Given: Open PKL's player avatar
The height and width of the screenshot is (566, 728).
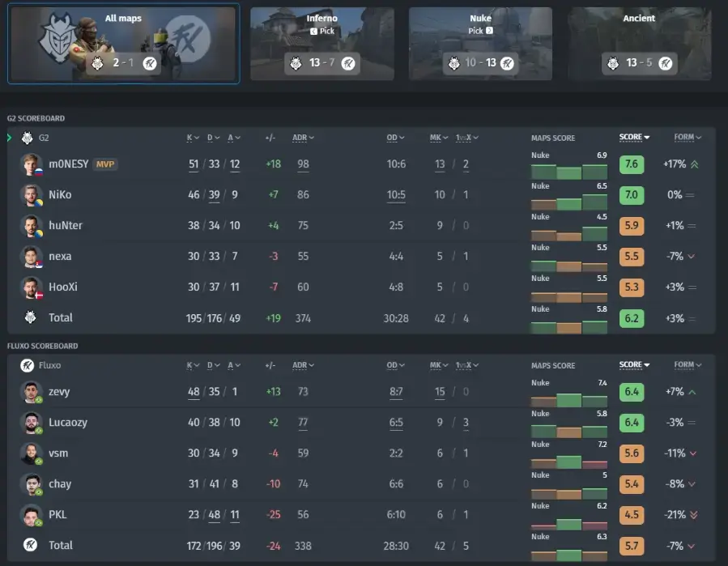Looking at the screenshot, I should (31, 514).
